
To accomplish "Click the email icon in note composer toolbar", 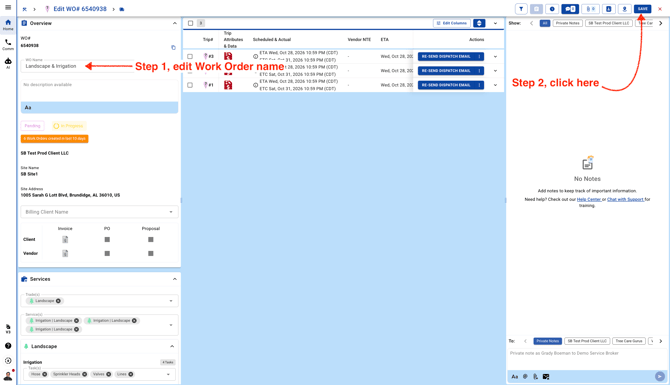I will [546, 376].
